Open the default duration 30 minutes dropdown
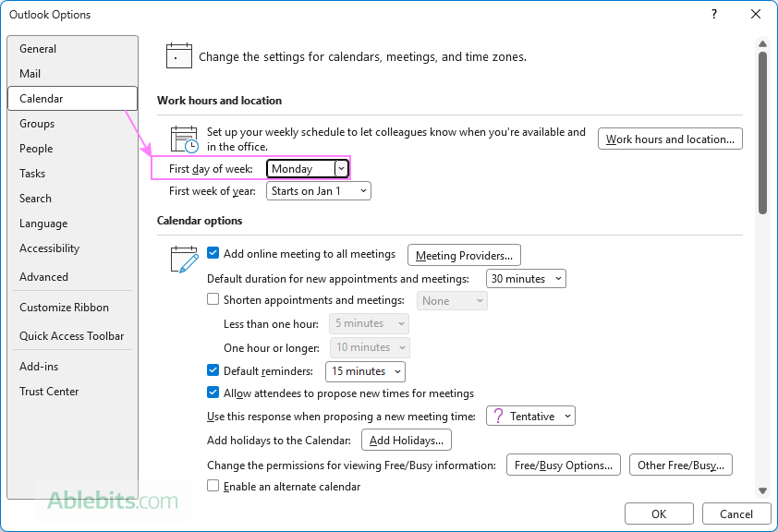This screenshot has height=532, width=778. (526, 279)
